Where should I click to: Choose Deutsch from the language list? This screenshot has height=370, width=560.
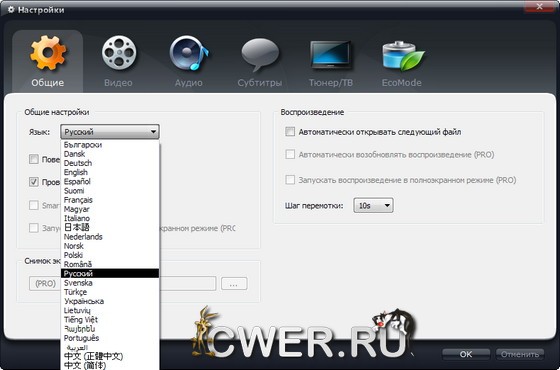110,163
